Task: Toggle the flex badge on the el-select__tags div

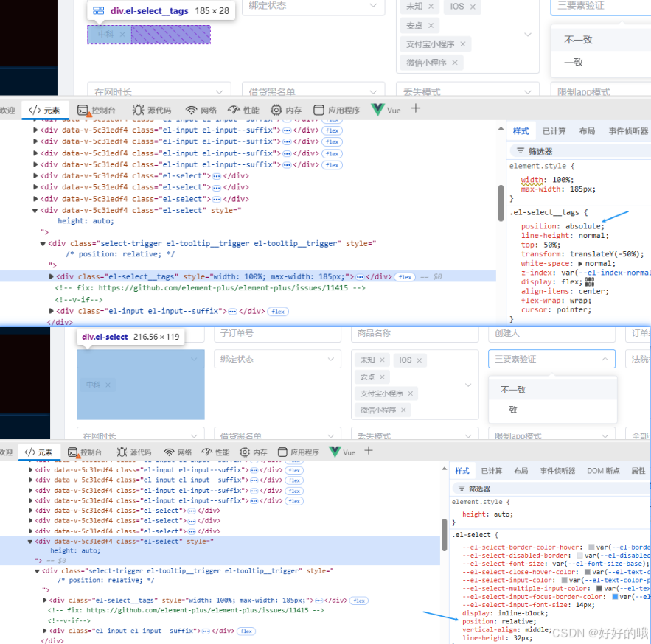Action: click(x=405, y=277)
